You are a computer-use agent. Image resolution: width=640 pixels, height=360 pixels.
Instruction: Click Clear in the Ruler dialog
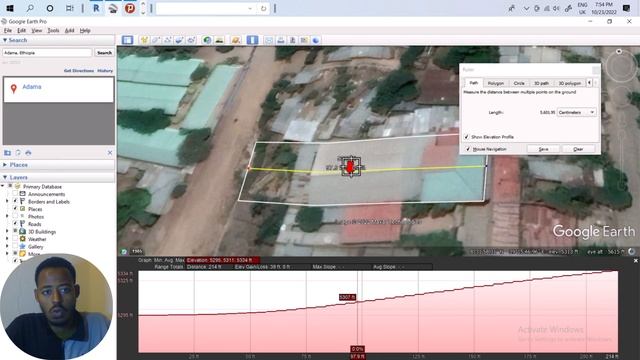tap(578, 149)
